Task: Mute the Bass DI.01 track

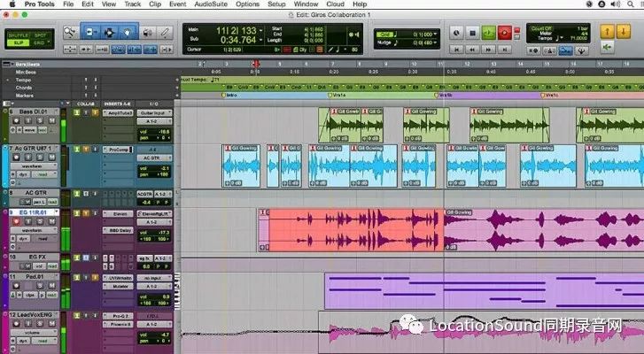Action: coord(51,120)
